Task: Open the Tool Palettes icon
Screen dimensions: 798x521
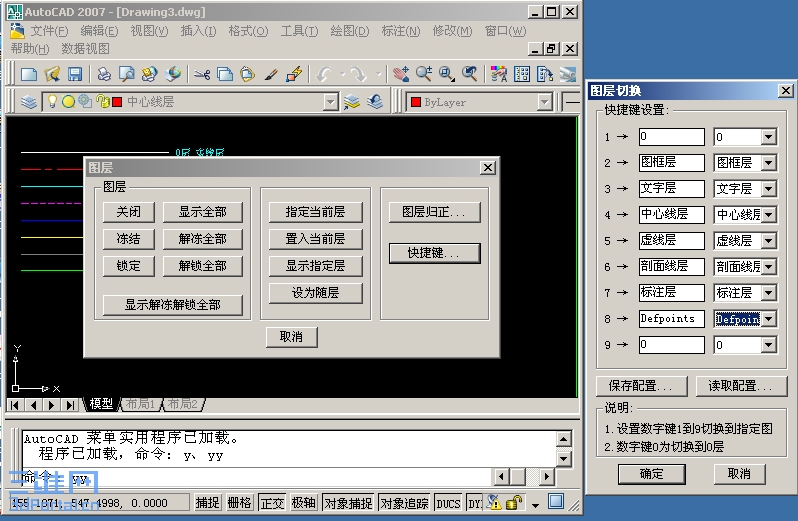Action: (545, 75)
